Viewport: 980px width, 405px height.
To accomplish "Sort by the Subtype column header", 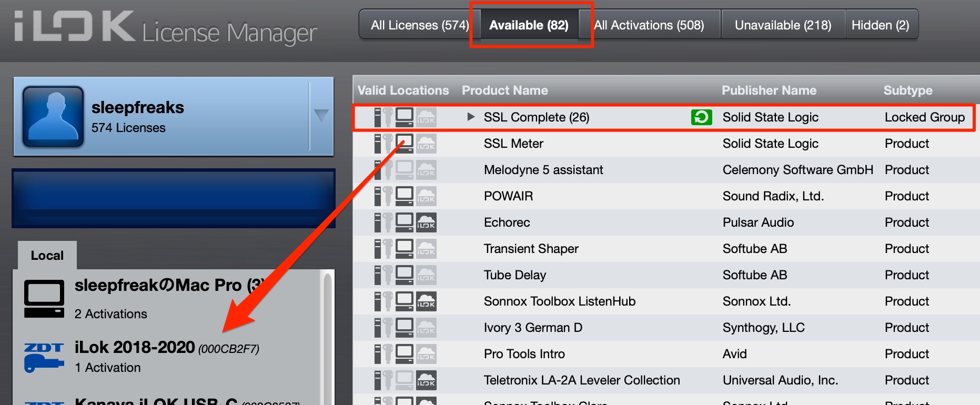I will [x=907, y=90].
